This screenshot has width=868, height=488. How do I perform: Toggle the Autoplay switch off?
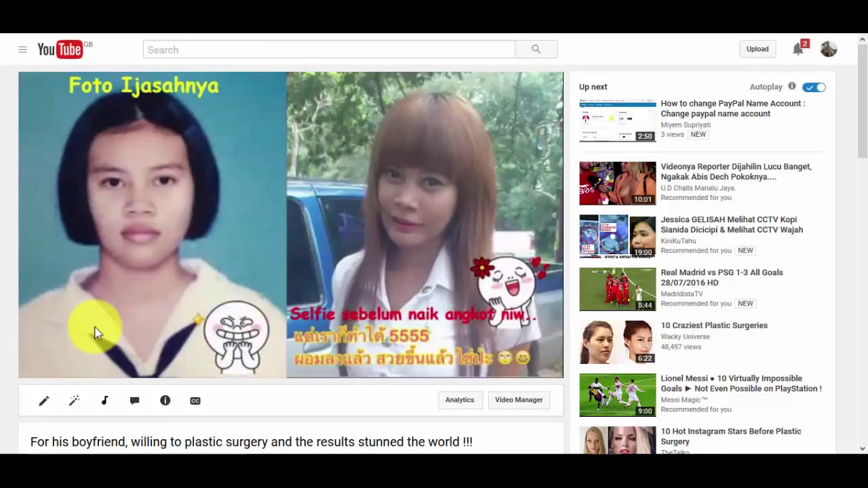(x=814, y=87)
